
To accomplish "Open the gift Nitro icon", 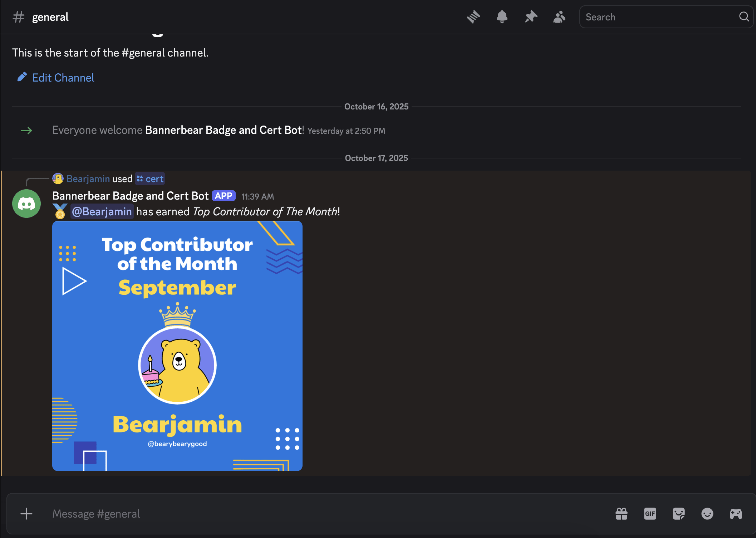I will point(622,514).
